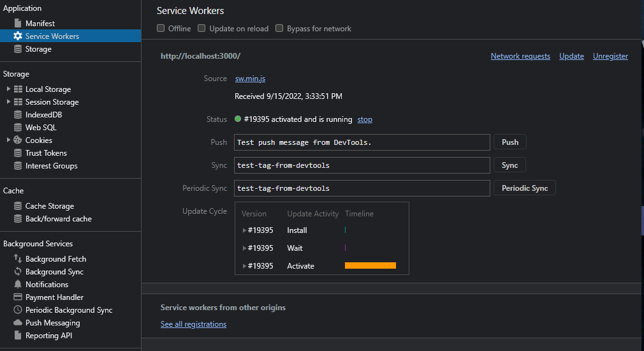Screen dimensions: 644x351
Task: Click the orange Activate timeline bar
Action: (370, 265)
